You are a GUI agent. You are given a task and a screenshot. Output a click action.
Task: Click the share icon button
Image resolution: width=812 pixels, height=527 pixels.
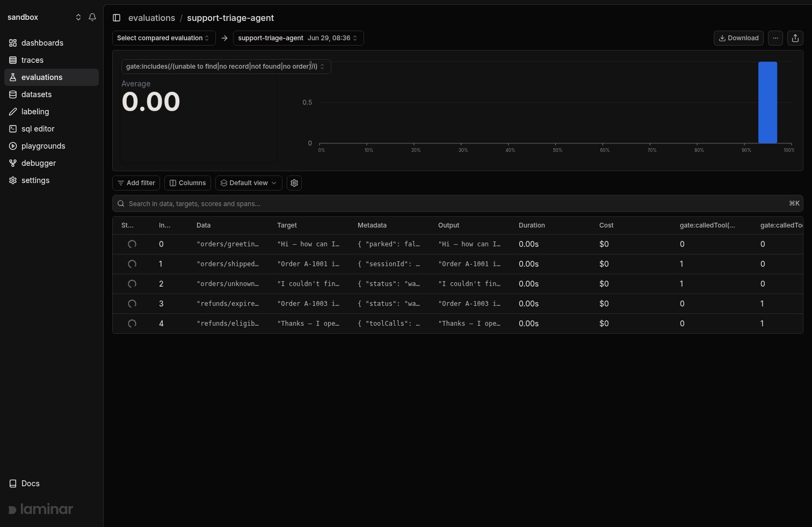(x=795, y=38)
